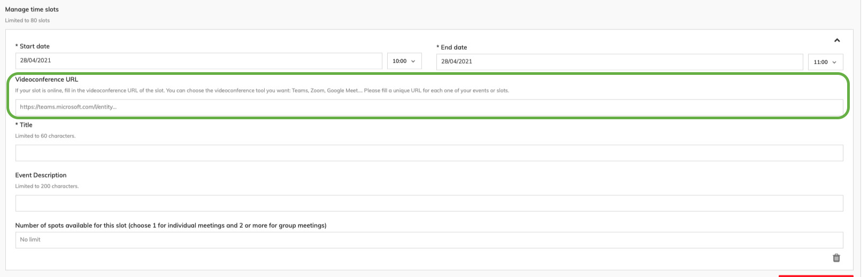Viewport: 868px width, 277px height.
Task: Open the 10:00 start time dropdown
Action: pos(404,61)
